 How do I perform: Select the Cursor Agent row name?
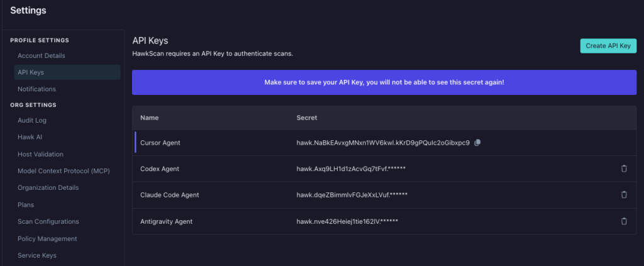[160, 143]
